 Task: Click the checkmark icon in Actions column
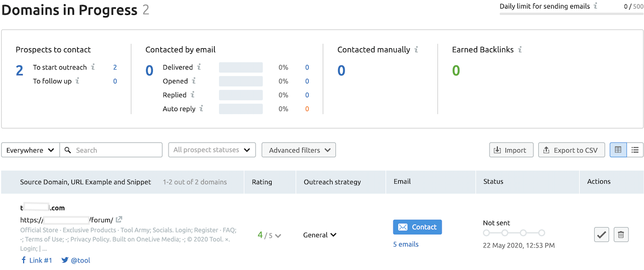point(602,235)
